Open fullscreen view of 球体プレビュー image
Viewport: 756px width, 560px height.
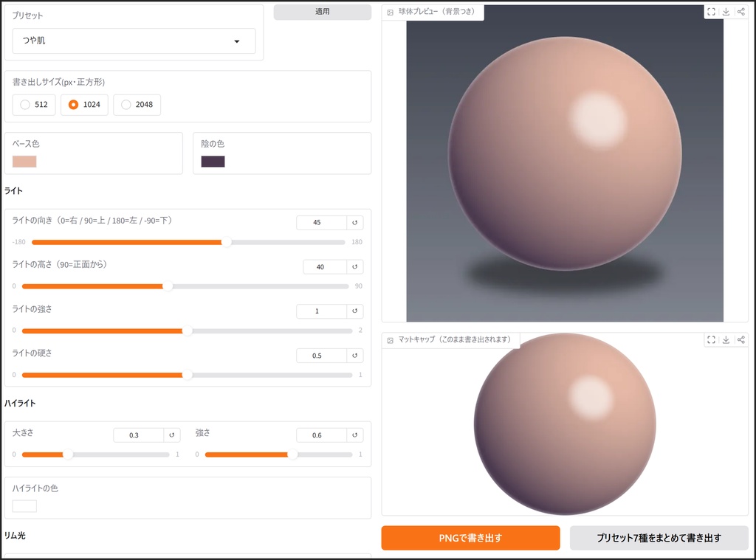coord(711,12)
